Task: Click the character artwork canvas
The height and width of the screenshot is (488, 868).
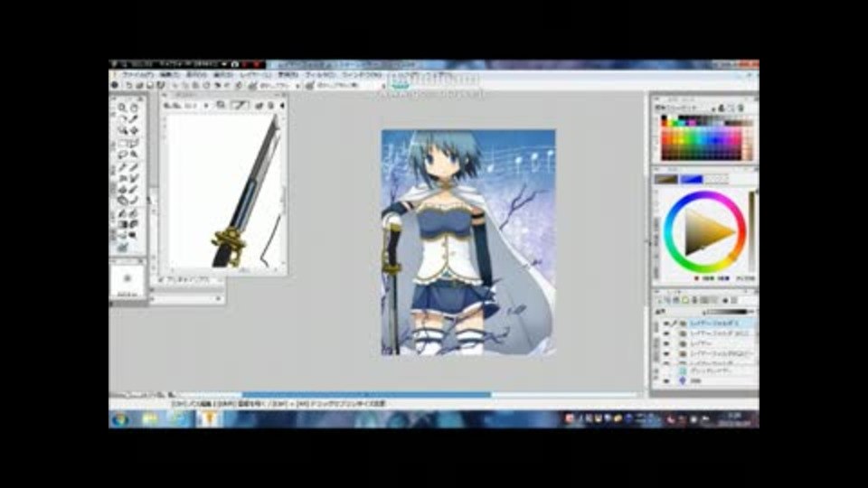Action: (x=468, y=242)
